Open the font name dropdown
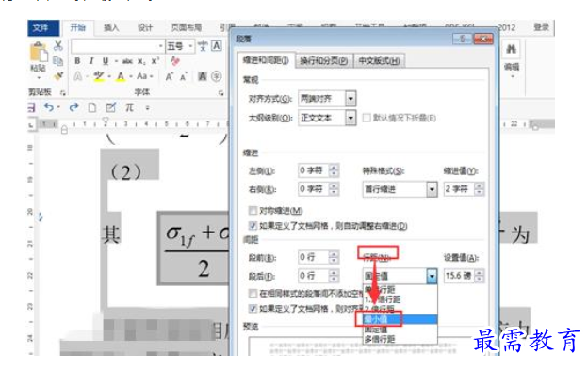 tap(161, 46)
